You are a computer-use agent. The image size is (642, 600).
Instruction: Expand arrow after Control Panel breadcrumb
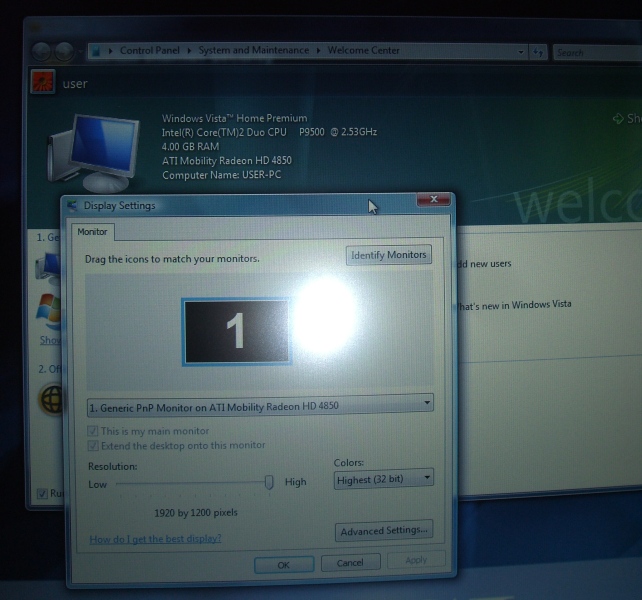[189, 50]
